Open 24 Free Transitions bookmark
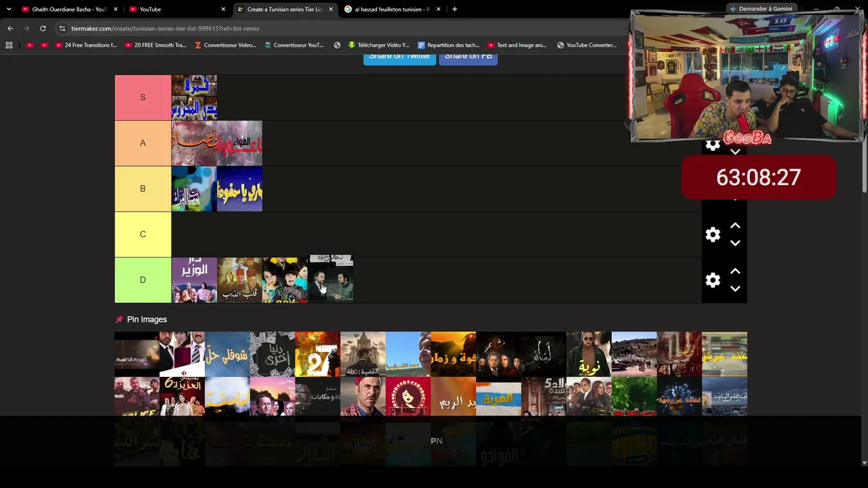Image resolution: width=868 pixels, height=488 pixels. (86, 45)
